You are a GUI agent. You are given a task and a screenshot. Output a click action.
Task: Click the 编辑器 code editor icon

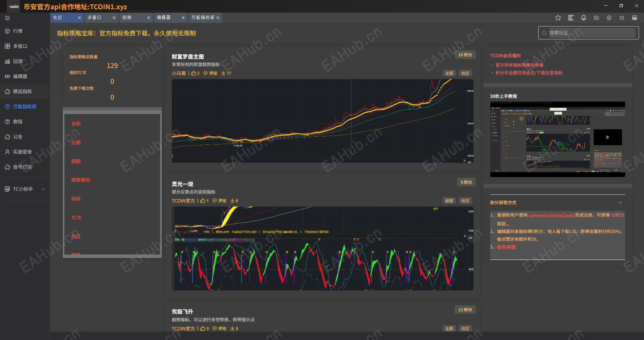tap(7, 76)
